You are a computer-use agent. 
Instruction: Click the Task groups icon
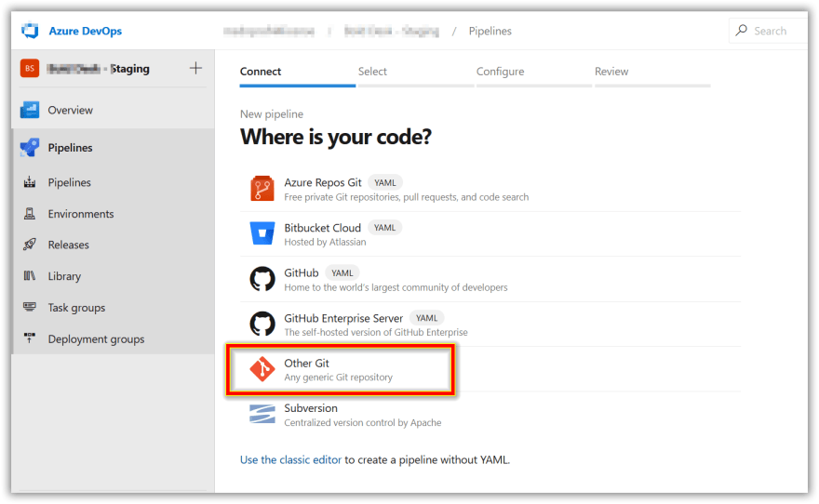[x=30, y=307]
